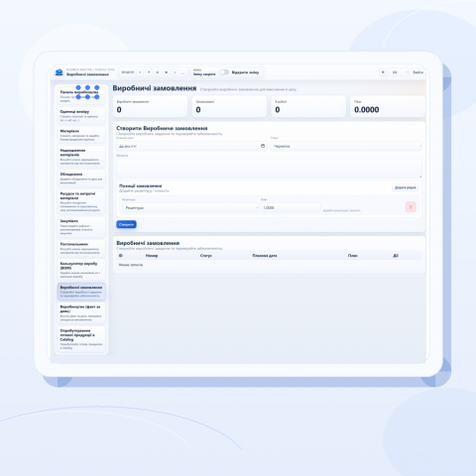Image resolution: width=476 pixels, height=476 pixels.
Task: Click the 'ID' column header
Action: tap(121, 256)
